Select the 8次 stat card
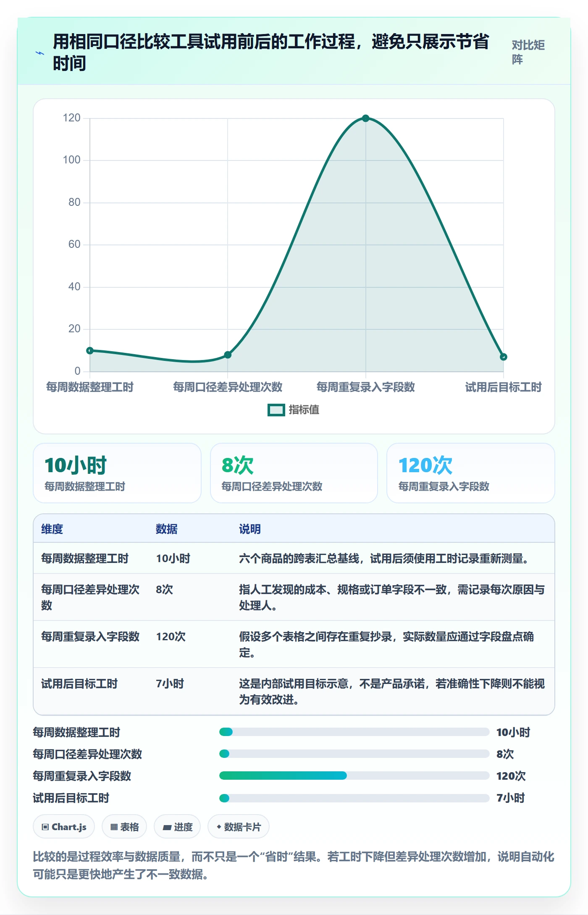The height and width of the screenshot is (915, 588). coord(294,473)
